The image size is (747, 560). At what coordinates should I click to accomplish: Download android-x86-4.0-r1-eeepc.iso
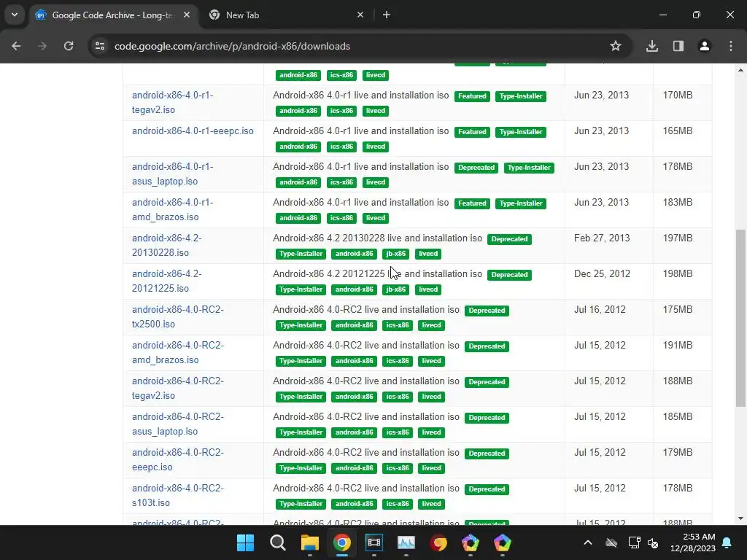coord(193,131)
